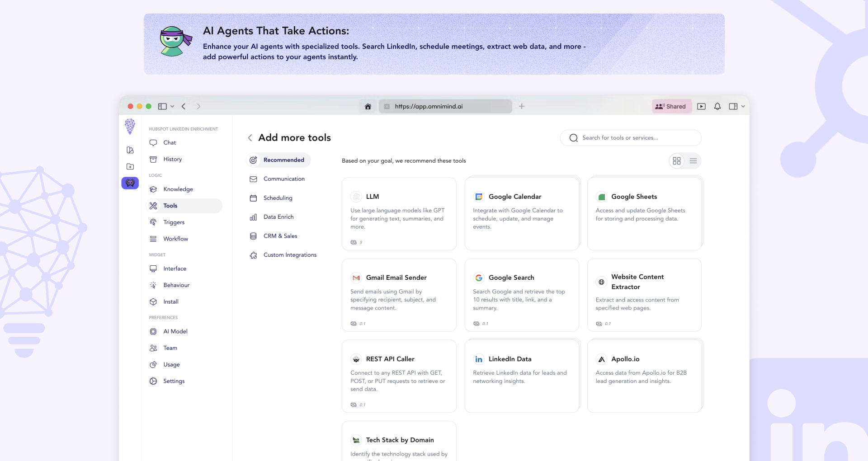Add the Google Search tool card
The height and width of the screenshot is (461, 868).
click(522, 295)
